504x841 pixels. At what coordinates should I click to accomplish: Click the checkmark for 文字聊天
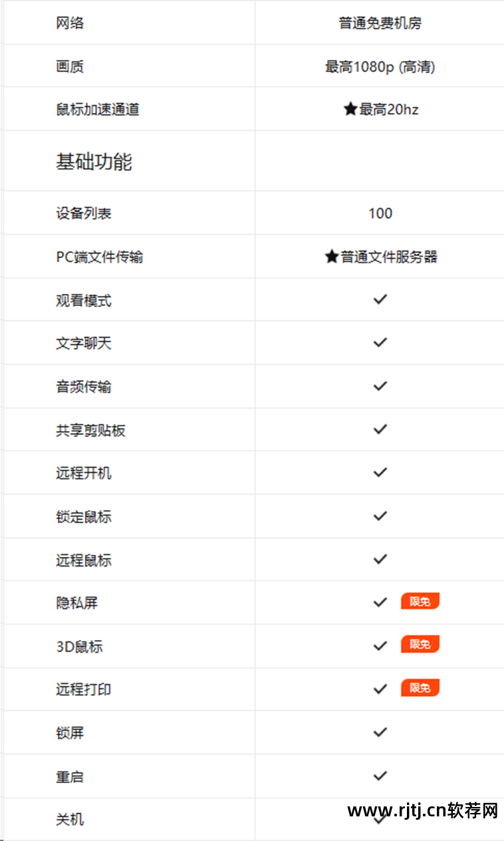point(380,343)
